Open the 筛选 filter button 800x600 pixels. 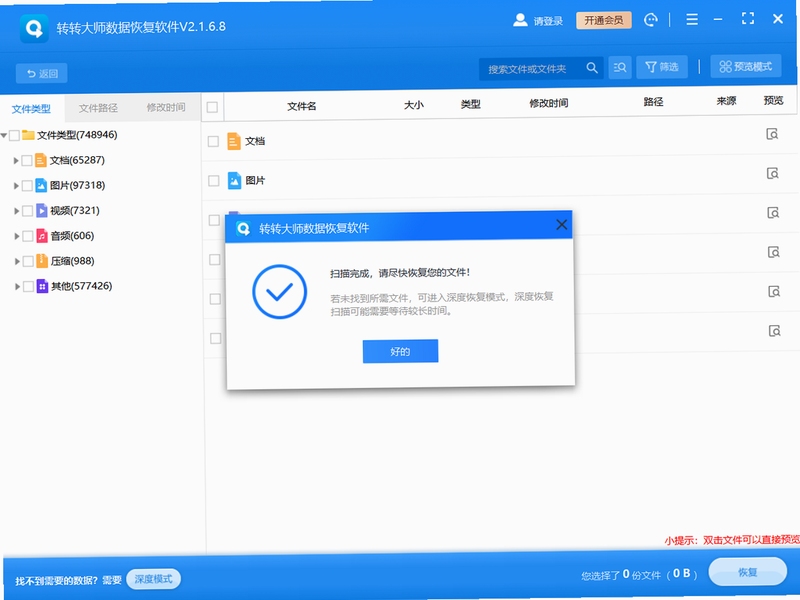pos(662,67)
